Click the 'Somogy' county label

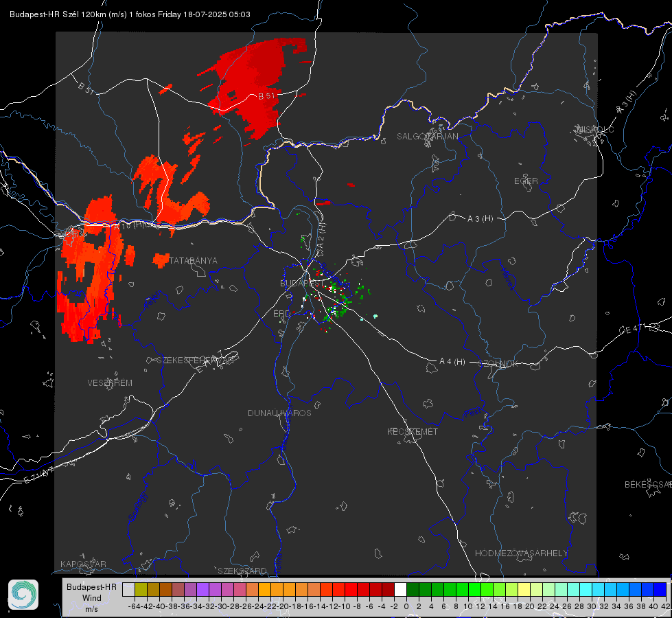(138, 507)
